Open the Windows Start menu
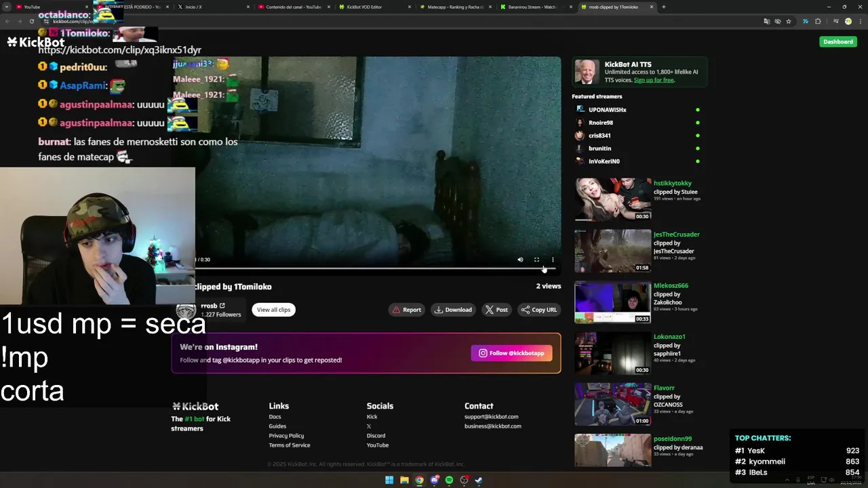This screenshot has height=488, width=868. click(x=389, y=480)
